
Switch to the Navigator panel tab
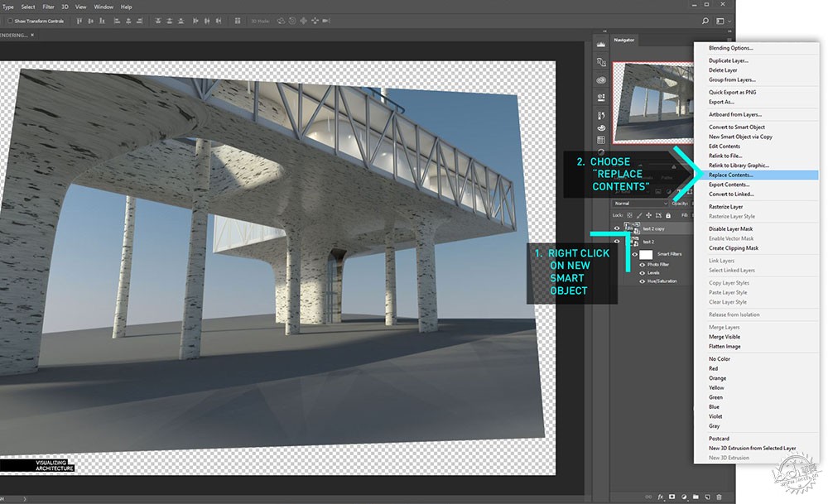coord(623,40)
